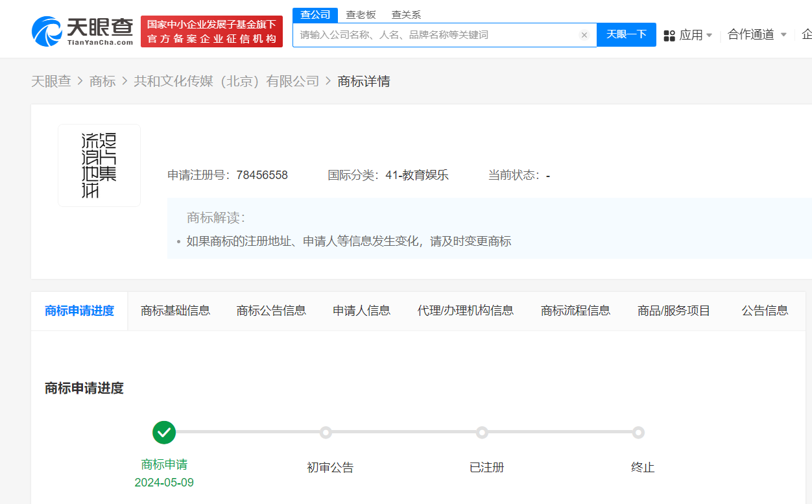Click the X icon to clear search box
Viewport: 812px width, 504px height.
(584, 35)
